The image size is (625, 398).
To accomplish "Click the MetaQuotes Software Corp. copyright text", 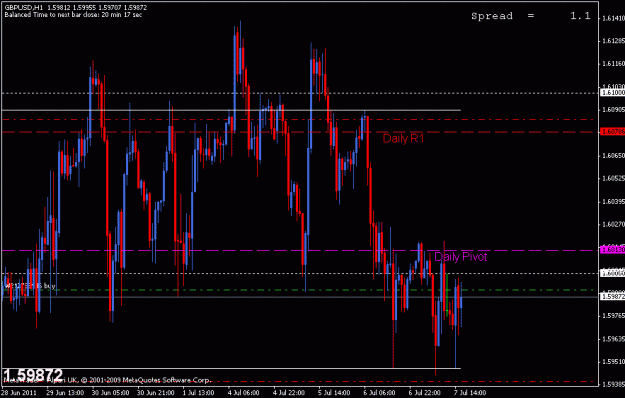I will coord(107,380).
